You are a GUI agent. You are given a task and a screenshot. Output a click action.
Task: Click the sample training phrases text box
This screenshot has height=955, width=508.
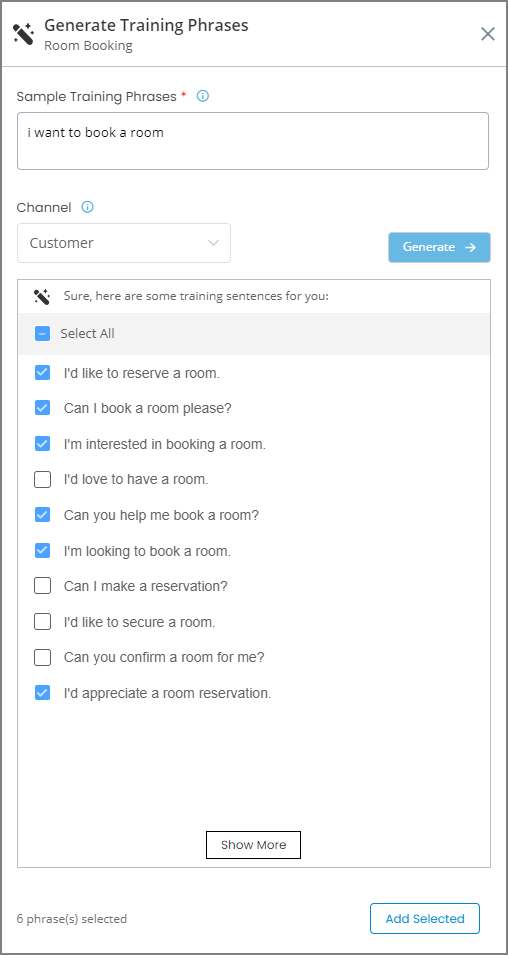253,141
